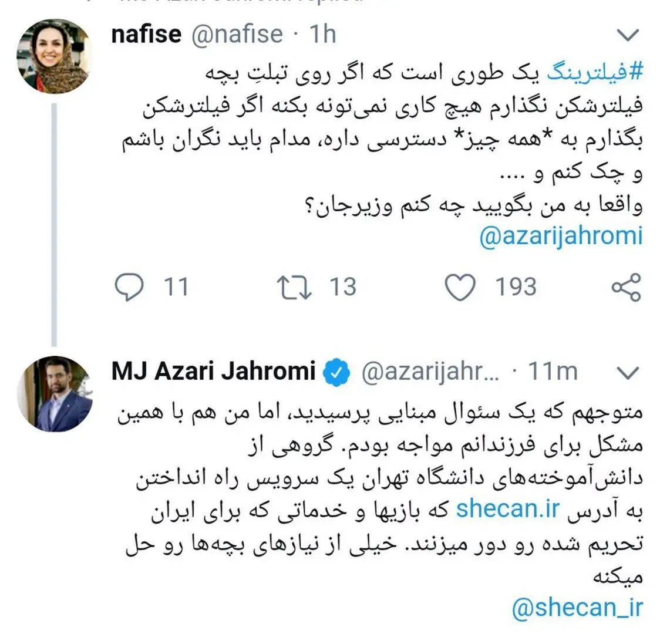Like nafise's tweet with the heart
The width and height of the screenshot is (660, 644).
coord(459,288)
